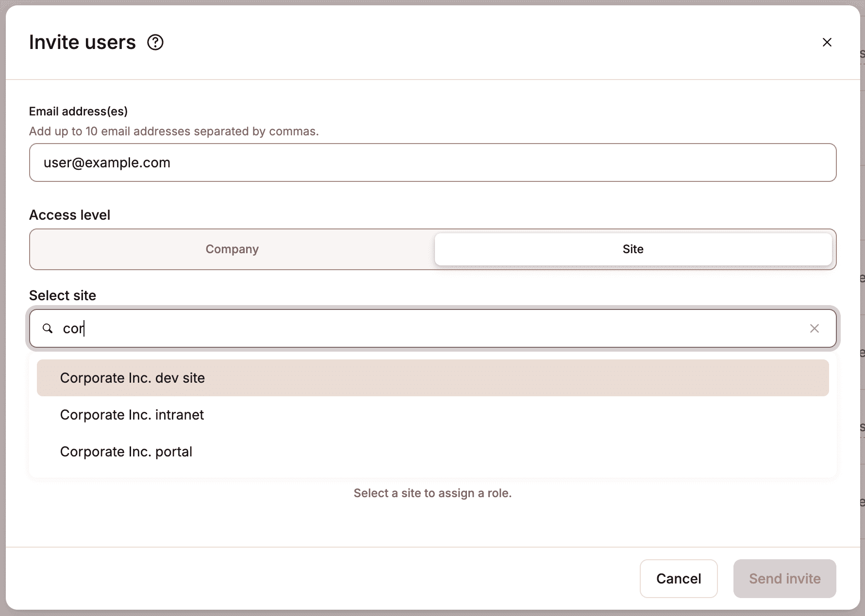
Task: Click the Access level heading
Action: pos(69,214)
